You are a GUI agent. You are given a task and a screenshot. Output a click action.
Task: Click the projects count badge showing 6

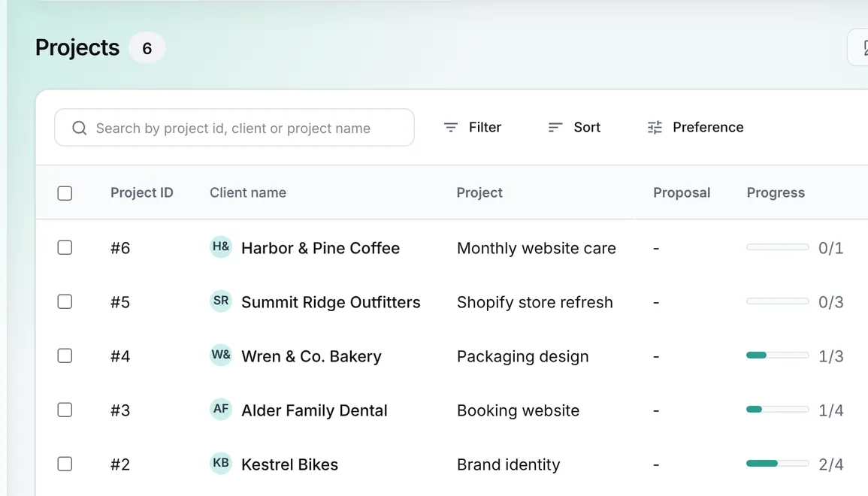coord(147,48)
